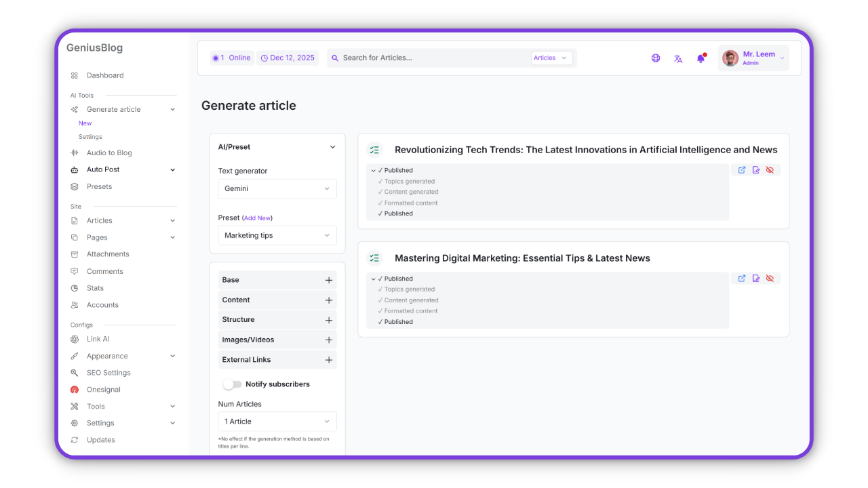Image resolution: width=868 pixels, height=488 pixels.
Task: Hide the Mastering Digital Marketing article
Action: coord(770,279)
